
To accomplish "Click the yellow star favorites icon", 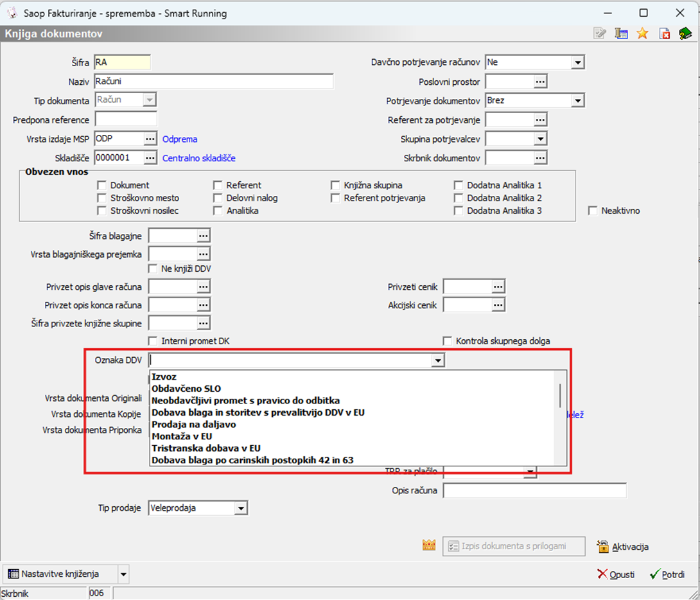I will [x=642, y=33].
